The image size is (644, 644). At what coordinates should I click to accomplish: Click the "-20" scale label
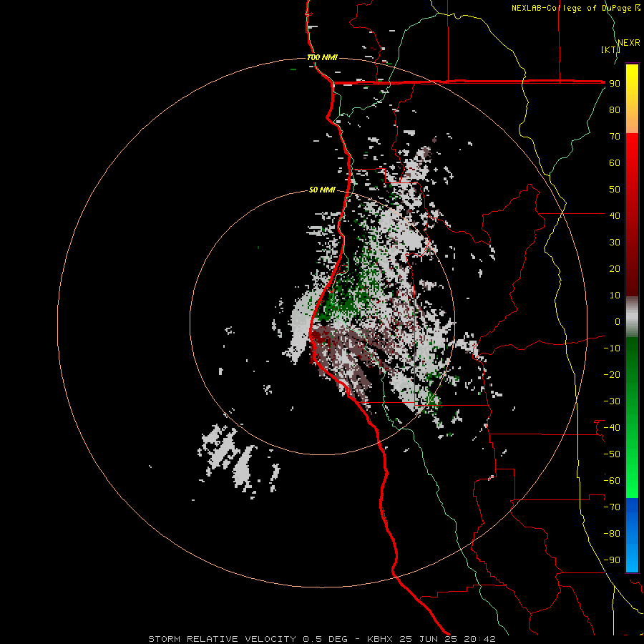[x=612, y=375]
